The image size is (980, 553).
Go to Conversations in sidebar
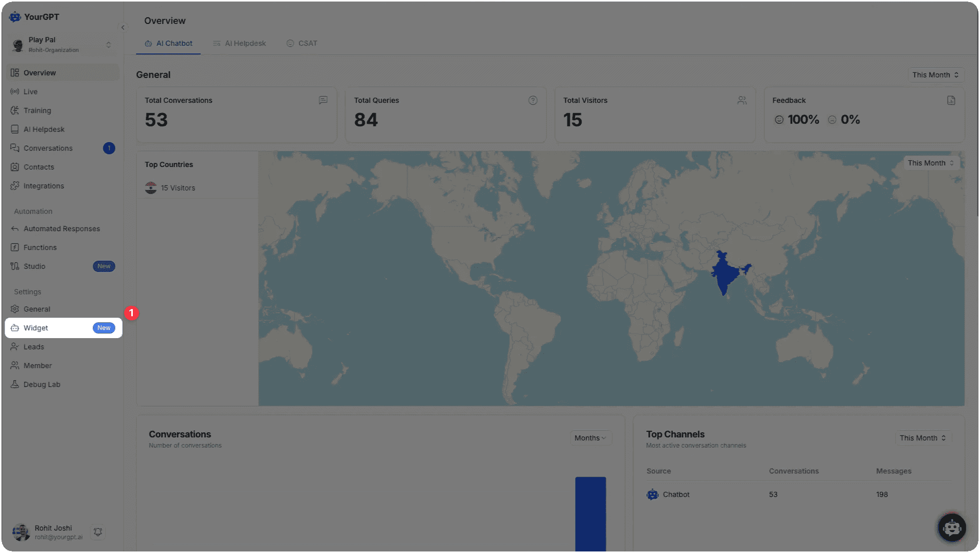48,148
